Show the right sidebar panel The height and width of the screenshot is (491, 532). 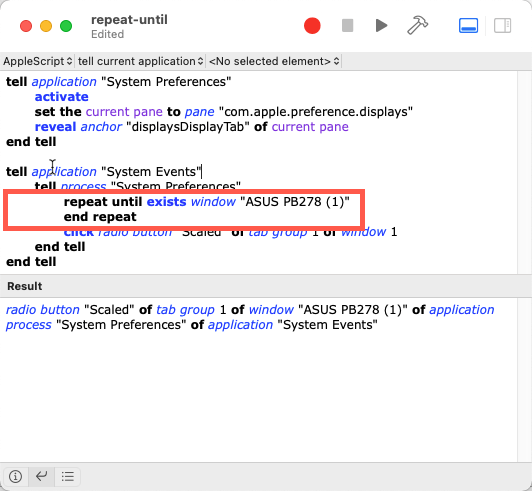click(502, 26)
